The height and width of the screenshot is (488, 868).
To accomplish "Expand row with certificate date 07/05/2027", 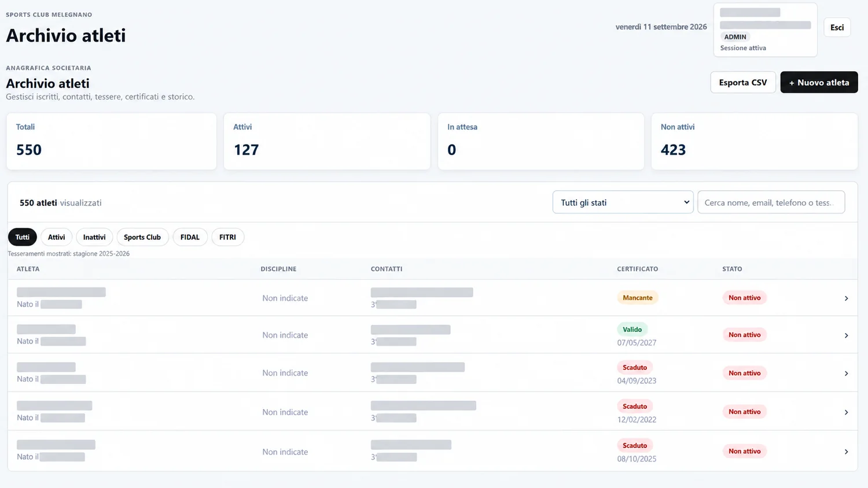I will 846,335.
